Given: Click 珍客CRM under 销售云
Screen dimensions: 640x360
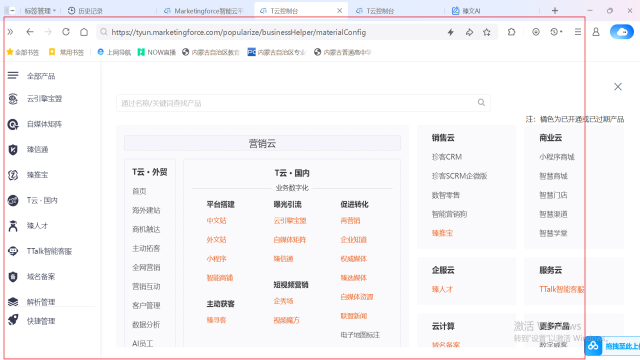Looking at the screenshot, I should 447,157.
